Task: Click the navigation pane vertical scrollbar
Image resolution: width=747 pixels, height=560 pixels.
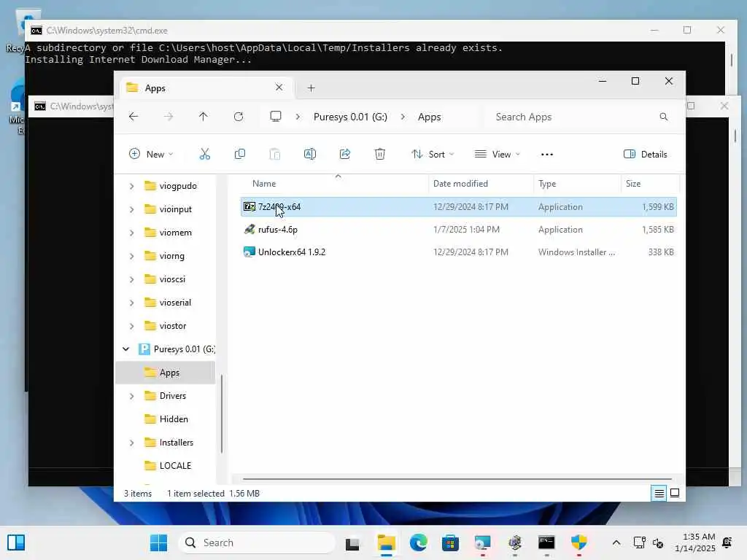Action: click(222, 413)
